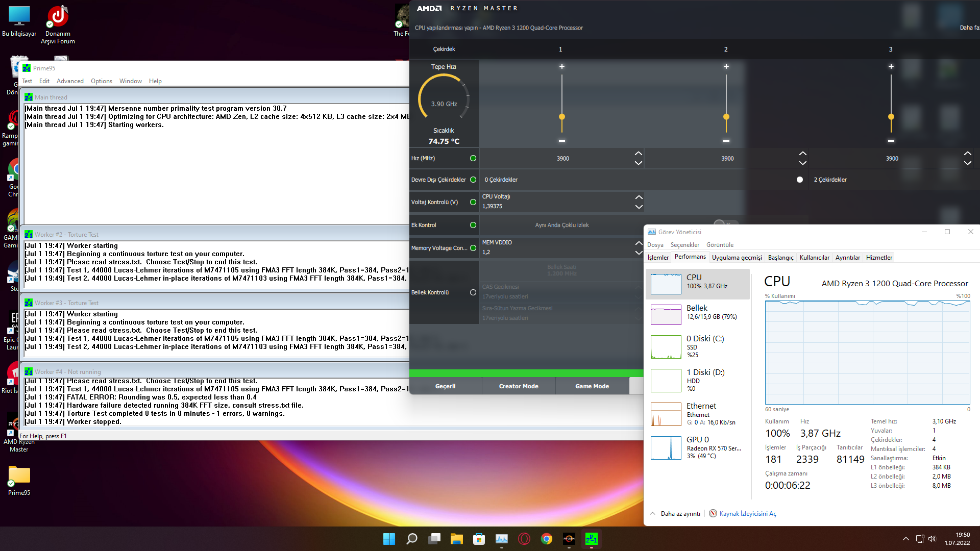Viewport: 980px width, 551px height.
Task: Raise CPU Voltajı with up arrow
Action: point(639,197)
